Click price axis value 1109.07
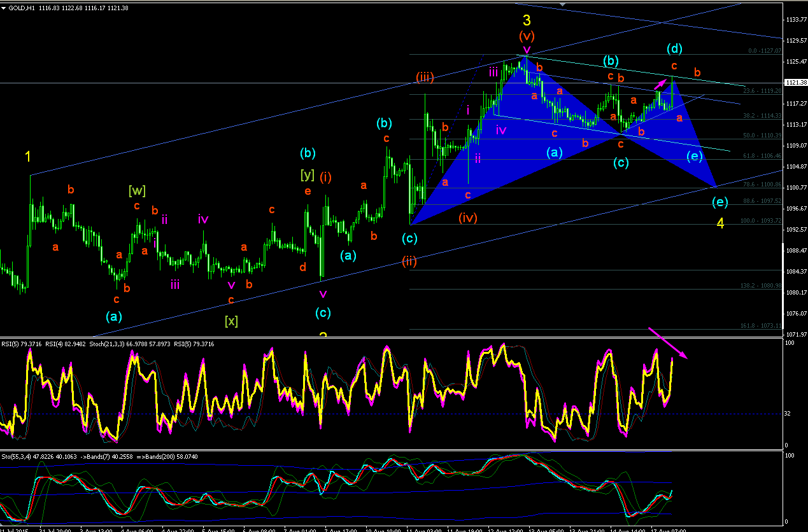 pos(796,146)
